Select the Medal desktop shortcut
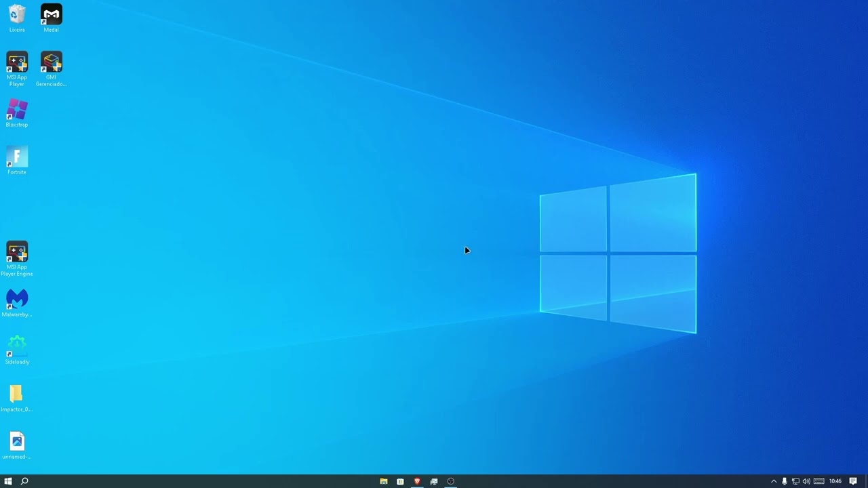Image resolution: width=868 pixels, height=488 pixels. [52, 18]
